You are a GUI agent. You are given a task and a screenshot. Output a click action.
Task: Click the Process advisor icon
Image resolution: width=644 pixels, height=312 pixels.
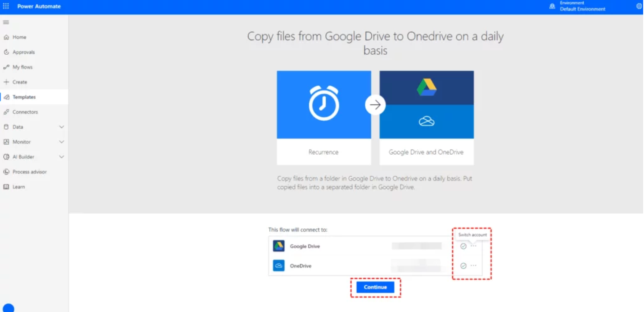point(6,172)
